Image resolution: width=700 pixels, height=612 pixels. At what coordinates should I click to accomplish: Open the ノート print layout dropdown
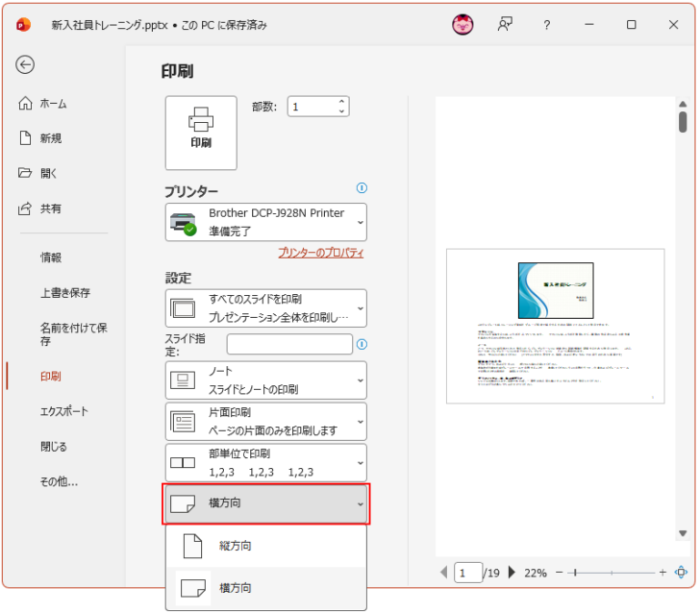pyautogui.click(x=265, y=379)
